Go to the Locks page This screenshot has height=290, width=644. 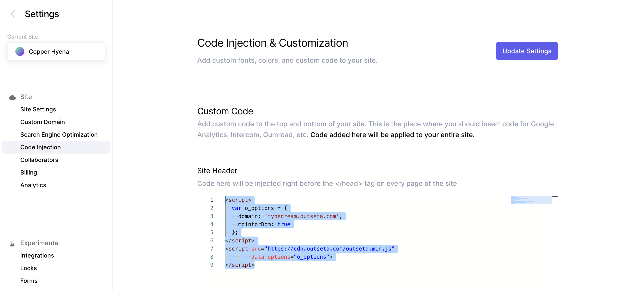[28, 268]
